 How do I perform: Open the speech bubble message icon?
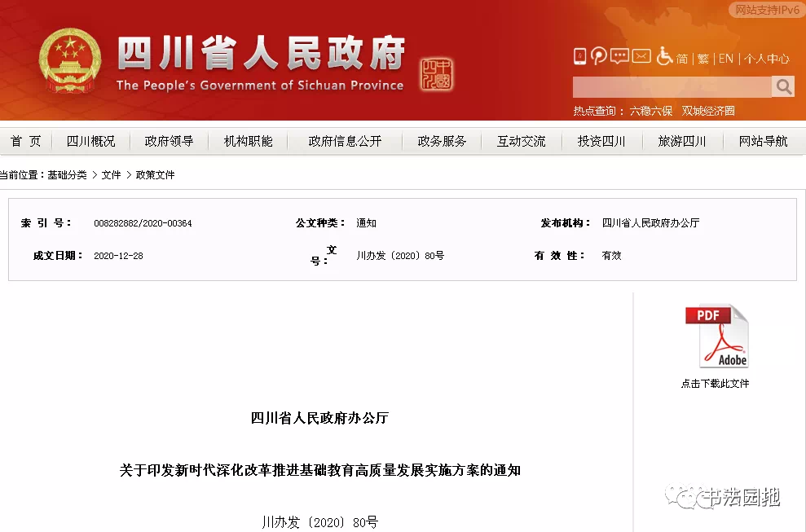[x=619, y=57]
